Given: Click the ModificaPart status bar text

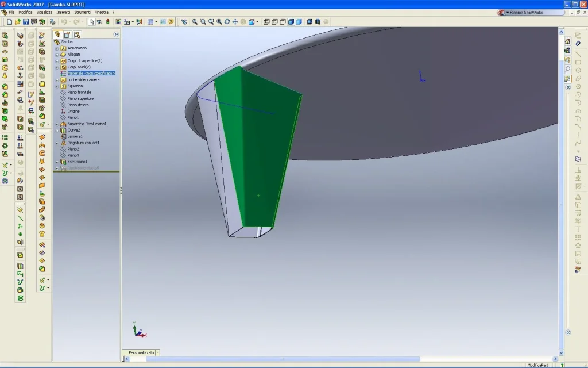Looking at the screenshot, I should [537, 365].
